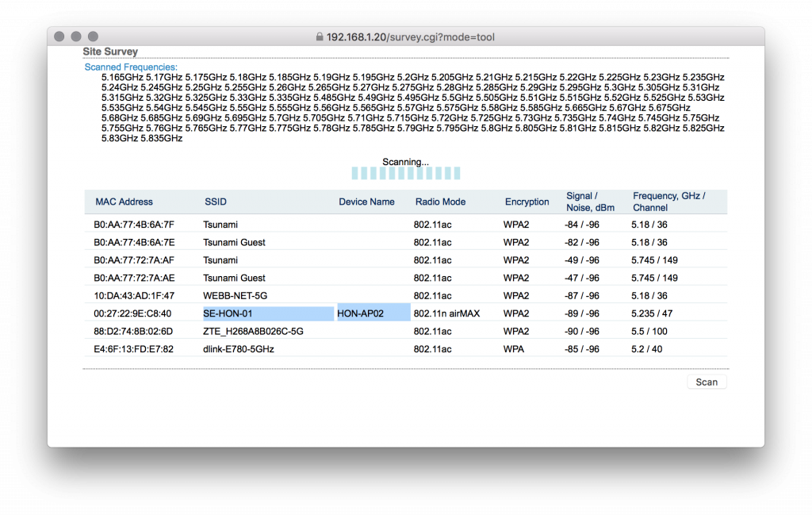Click the Scan button
The image size is (812, 515).
click(x=707, y=382)
